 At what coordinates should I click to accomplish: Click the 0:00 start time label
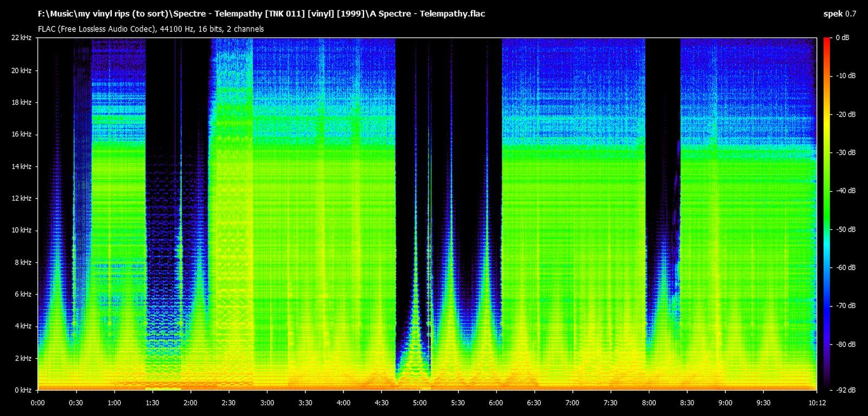[38, 403]
